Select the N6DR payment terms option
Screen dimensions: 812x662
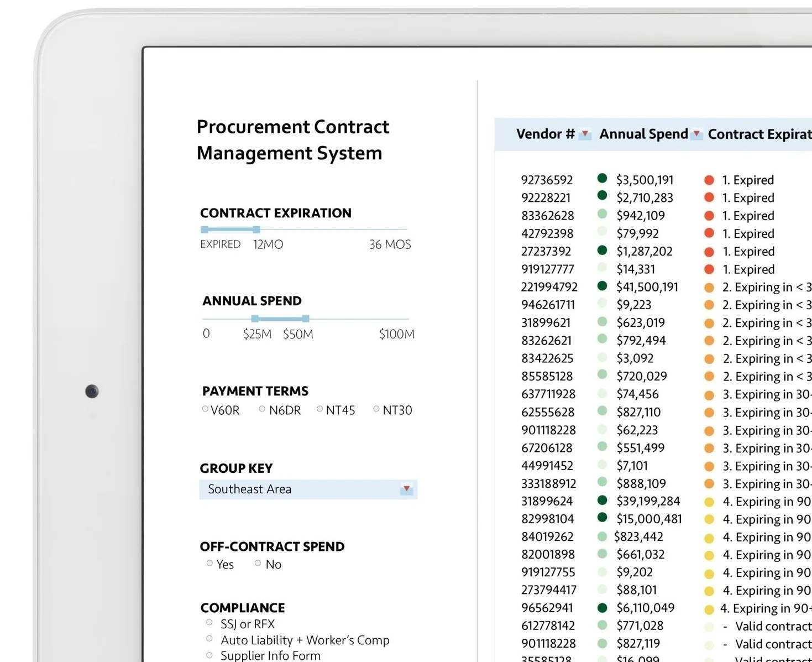pos(262,409)
